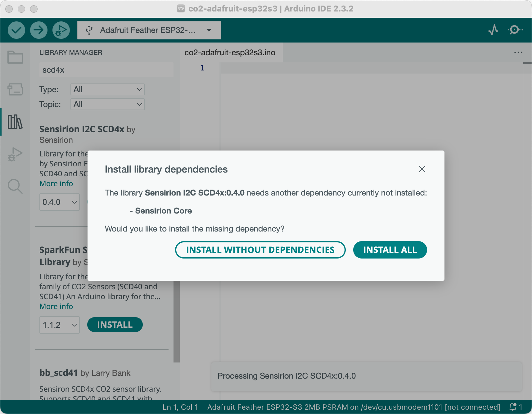Open the Topic filter dropdown
Image resolution: width=532 pixels, height=414 pixels.
(107, 104)
